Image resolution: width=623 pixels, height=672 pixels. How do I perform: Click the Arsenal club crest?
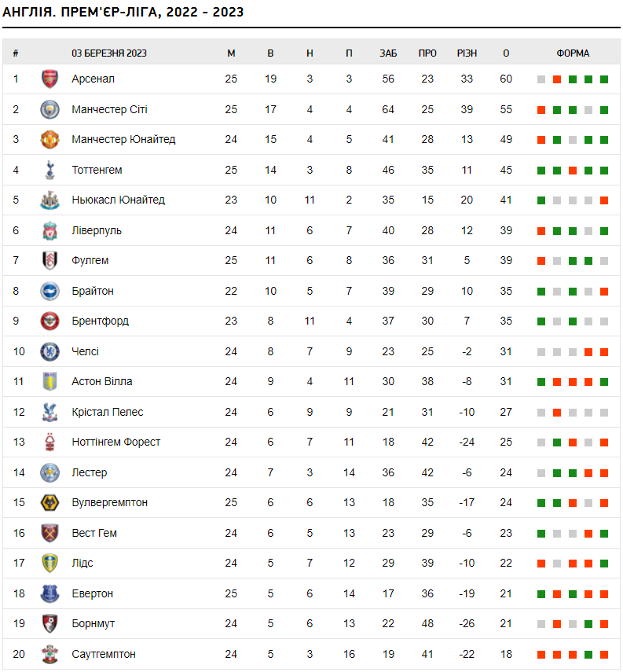click(x=49, y=79)
